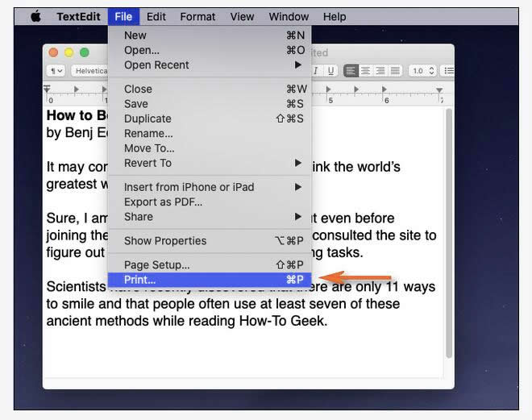Open the Helvetica font family dropdown
This screenshot has width=532, height=420.
(90, 71)
